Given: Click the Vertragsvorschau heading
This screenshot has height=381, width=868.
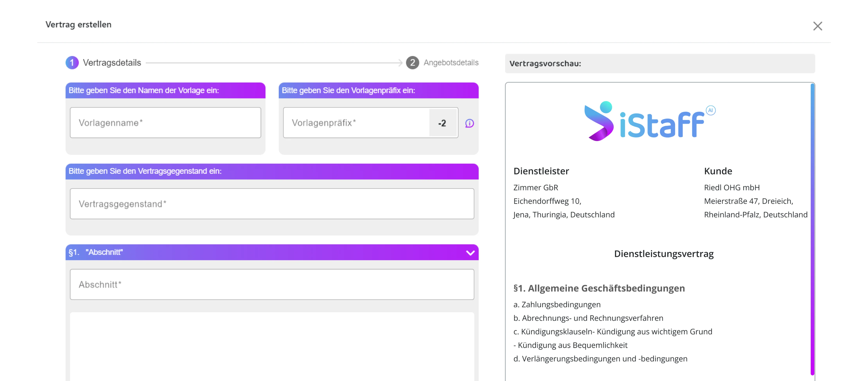Looking at the screenshot, I should point(545,63).
